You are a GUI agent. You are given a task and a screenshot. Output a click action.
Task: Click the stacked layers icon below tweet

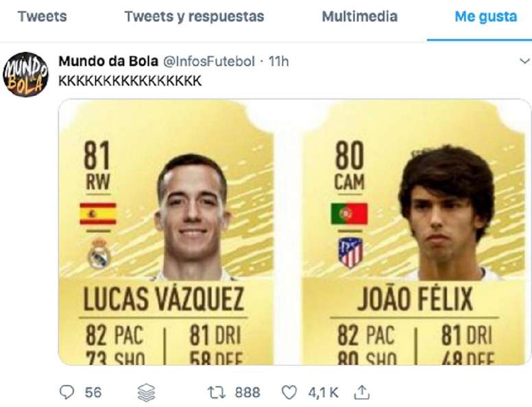click(146, 392)
